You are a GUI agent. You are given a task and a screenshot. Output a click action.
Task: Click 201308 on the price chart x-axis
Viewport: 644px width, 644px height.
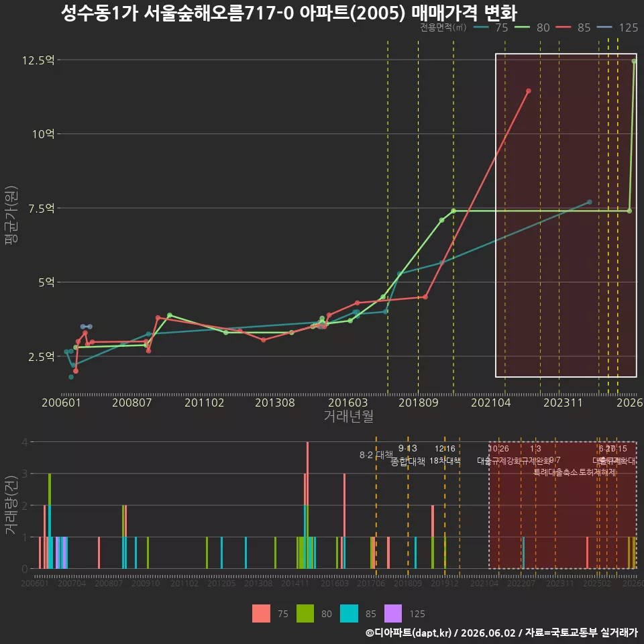[275, 402]
